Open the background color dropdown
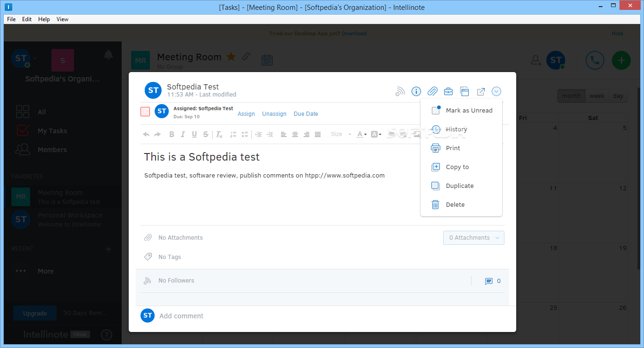 [x=376, y=134]
